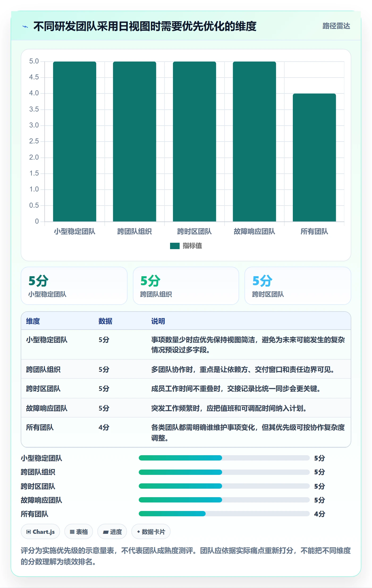Open the 小型稳定团队 5分 data card

tap(74, 286)
